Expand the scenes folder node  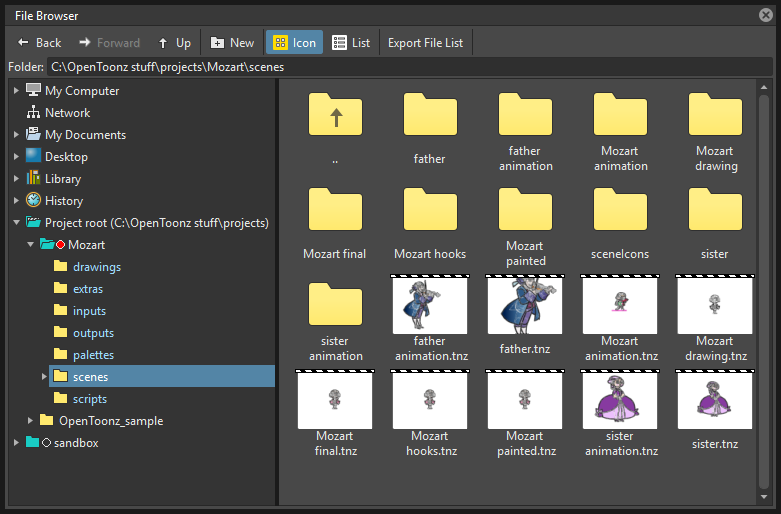44,377
